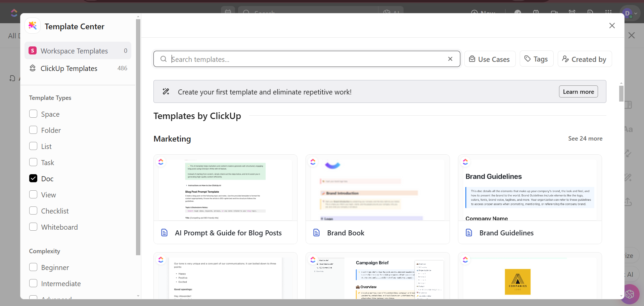Open the apps grid icon in top bar

click(608, 12)
